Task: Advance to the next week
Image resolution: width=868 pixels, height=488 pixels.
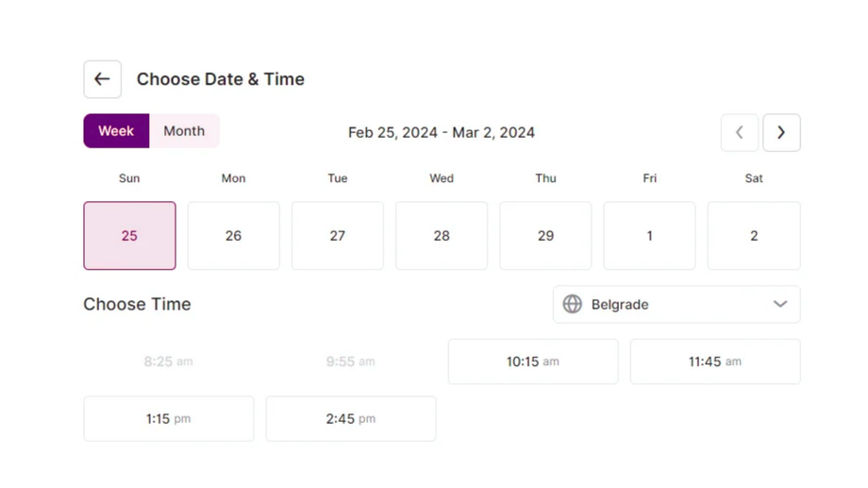Action: coord(781,133)
